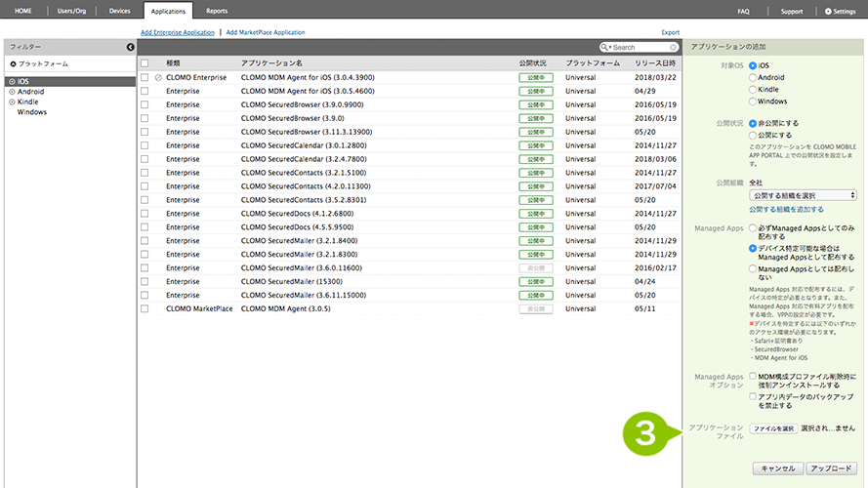This screenshot has height=488, width=868.
Task: Enable アプリ内データのバックアップを禁止する checkbox
Action: (x=753, y=396)
